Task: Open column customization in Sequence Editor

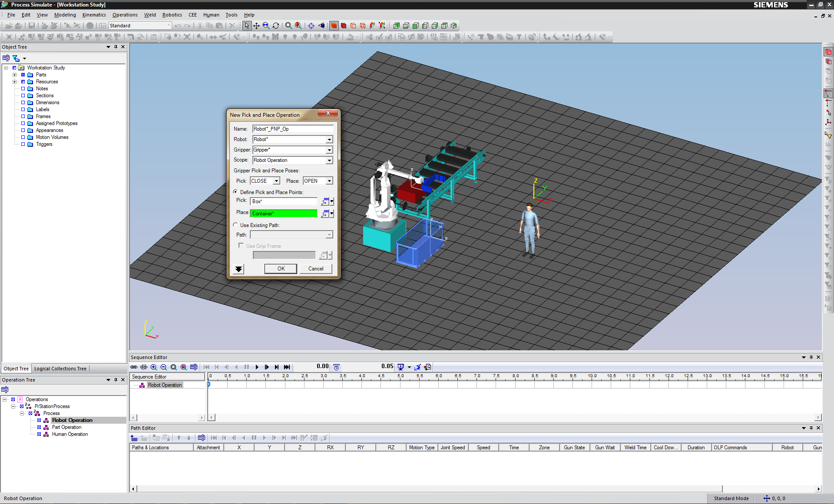Action: pos(194,367)
